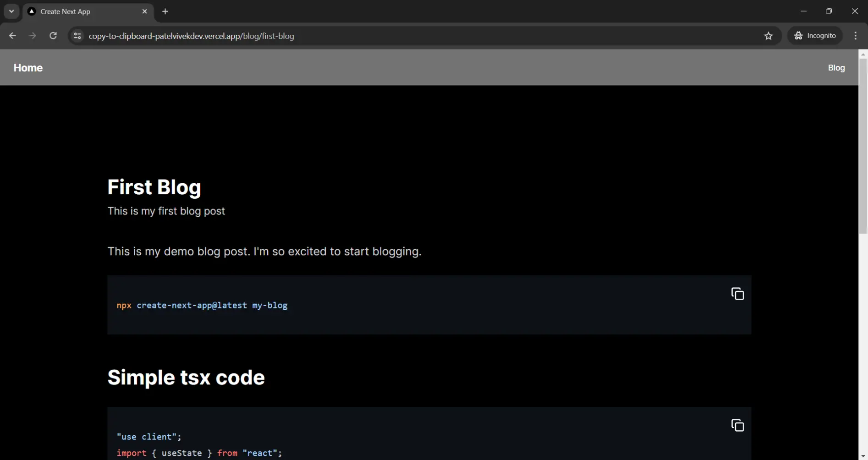Bookmark this page with the star
Viewport: 868px width, 460px height.
pos(769,36)
